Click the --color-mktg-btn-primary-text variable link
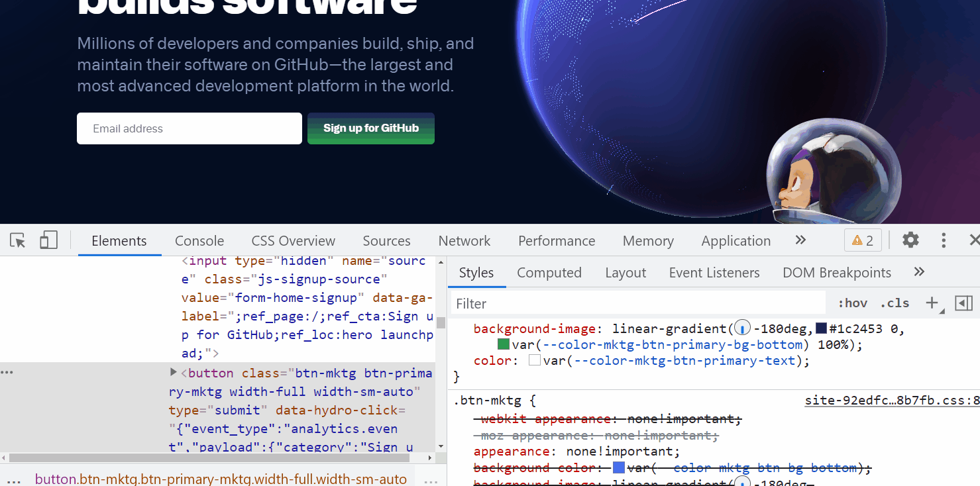Image resolution: width=980 pixels, height=486 pixels. tap(684, 360)
